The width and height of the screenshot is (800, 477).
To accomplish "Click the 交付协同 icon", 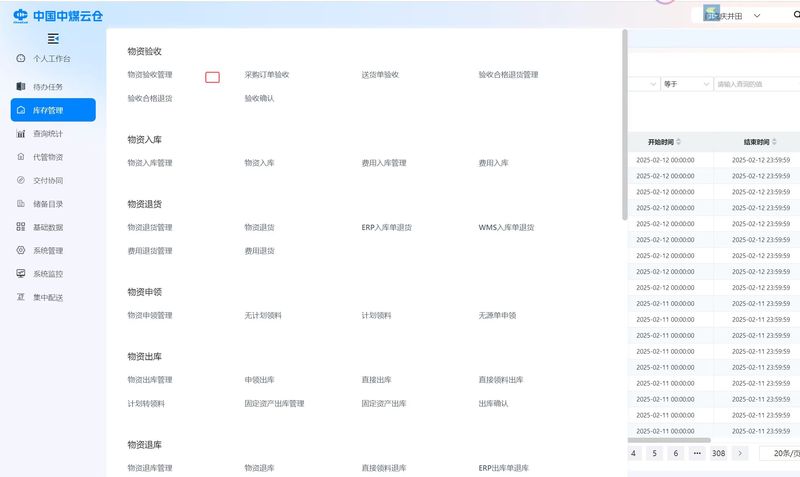I will point(20,180).
